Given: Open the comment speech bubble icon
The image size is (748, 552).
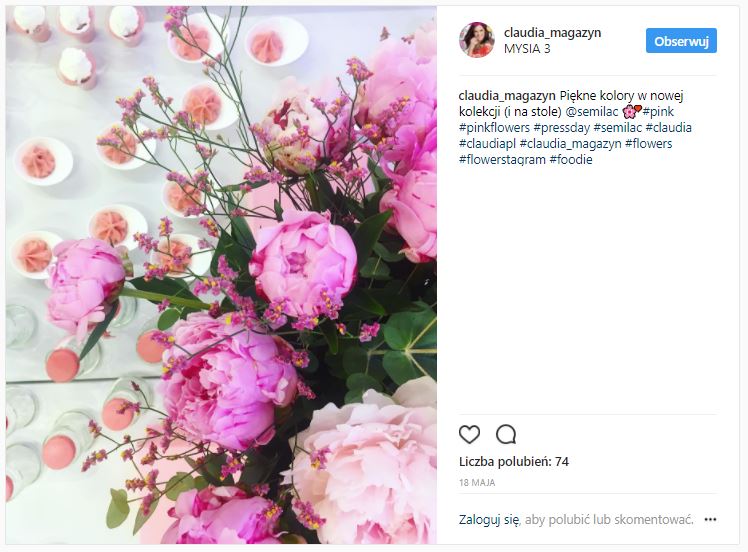Looking at the screenshot, I should coord(506,435).
